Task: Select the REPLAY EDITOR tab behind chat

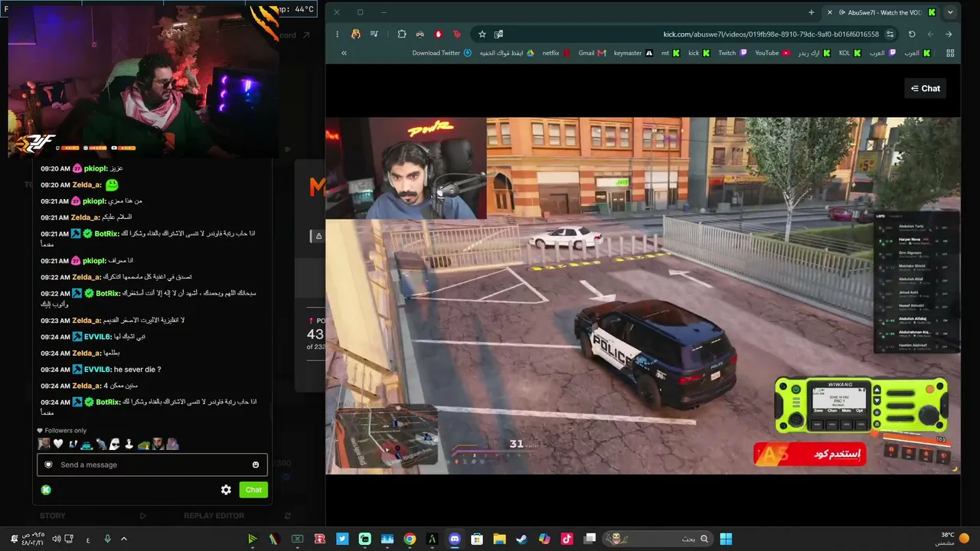Action: tap(214, 516)
